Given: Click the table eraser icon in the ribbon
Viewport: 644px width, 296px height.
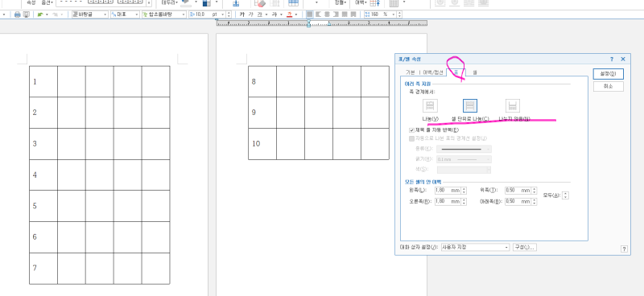Looking at the screenshot, I should 260,3.
